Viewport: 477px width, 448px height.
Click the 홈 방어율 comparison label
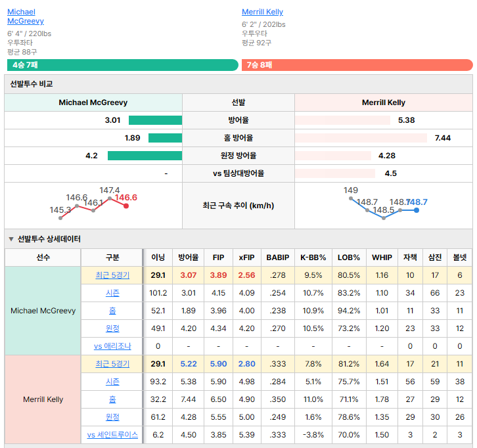tap(238, 138)
